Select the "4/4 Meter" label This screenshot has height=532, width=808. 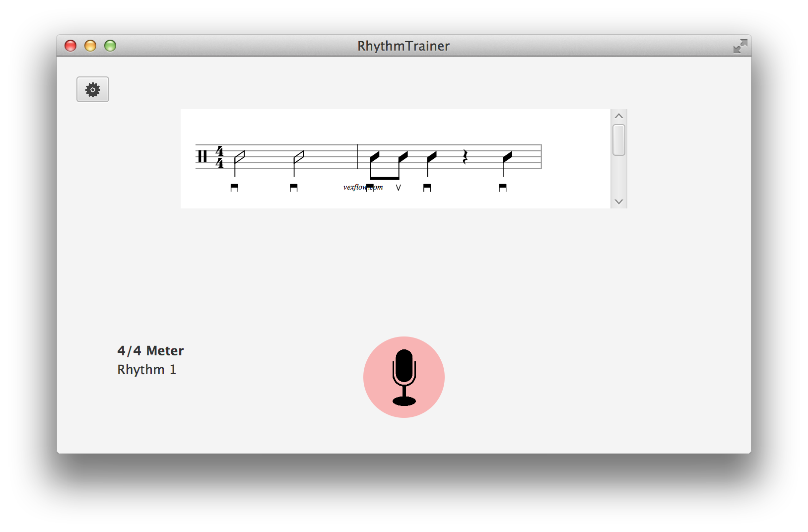pyautogui.click(x=150, y=351)
